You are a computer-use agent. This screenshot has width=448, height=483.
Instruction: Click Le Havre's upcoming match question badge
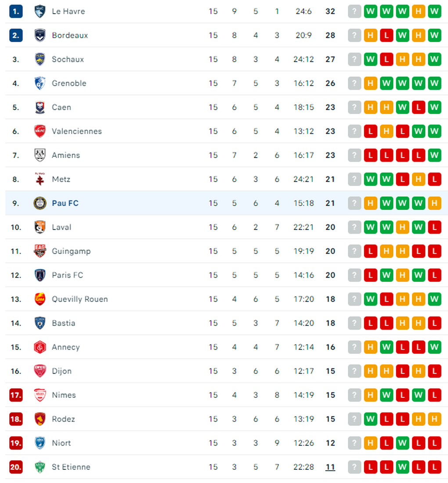tap(354, 11)
